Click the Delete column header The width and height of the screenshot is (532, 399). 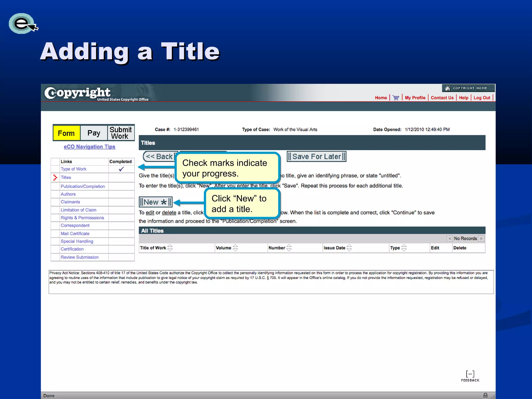[x=460, y=248]
